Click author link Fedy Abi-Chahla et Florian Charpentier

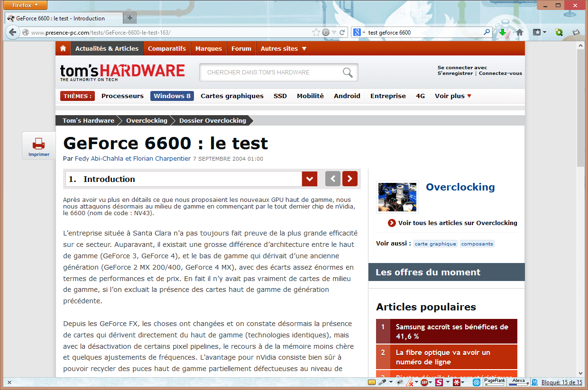point(133,159)
